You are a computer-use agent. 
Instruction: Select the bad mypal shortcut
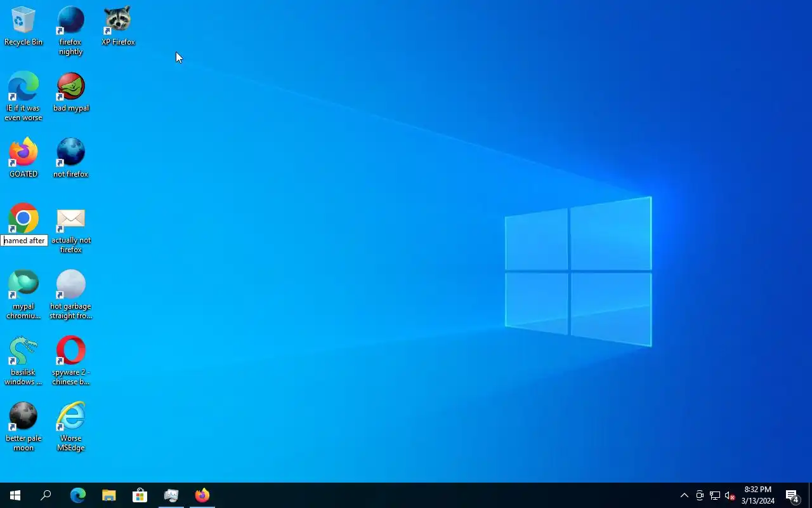[x=70, y=92]
